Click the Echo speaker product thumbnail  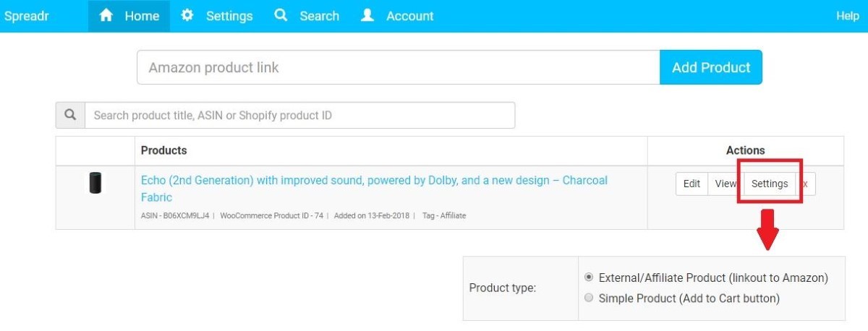[95, 183]
